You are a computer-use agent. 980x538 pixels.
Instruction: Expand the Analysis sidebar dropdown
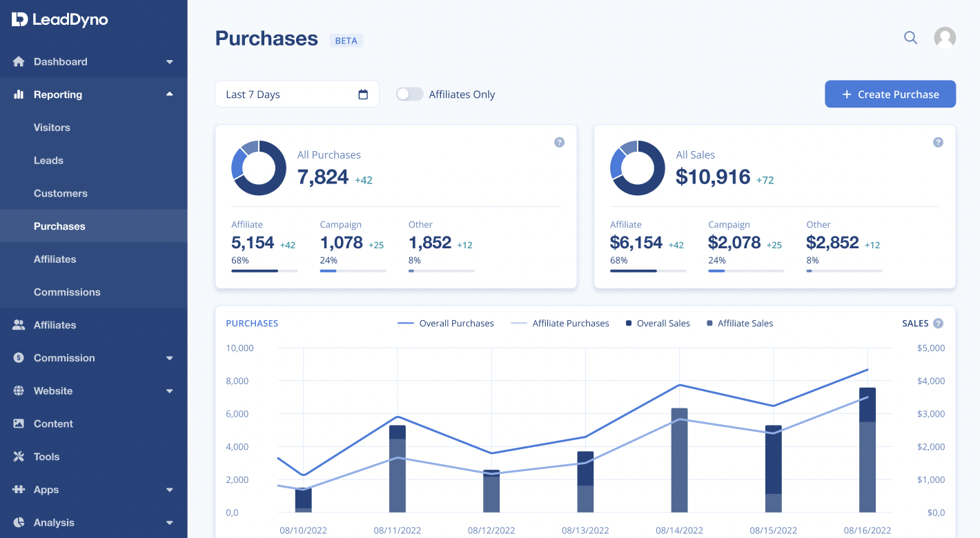[x=169, y=523]
